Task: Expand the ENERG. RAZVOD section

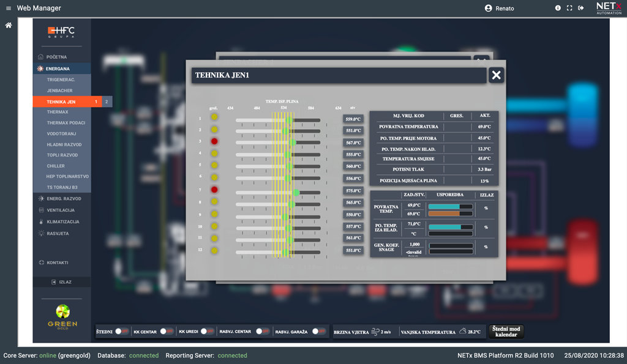Action: [x=64, y=199]
